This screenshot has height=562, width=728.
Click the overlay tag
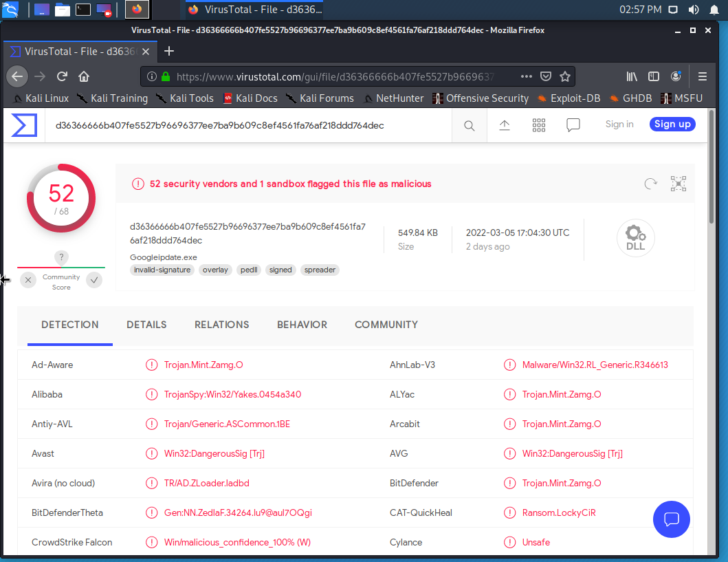[x=215, y=270]
